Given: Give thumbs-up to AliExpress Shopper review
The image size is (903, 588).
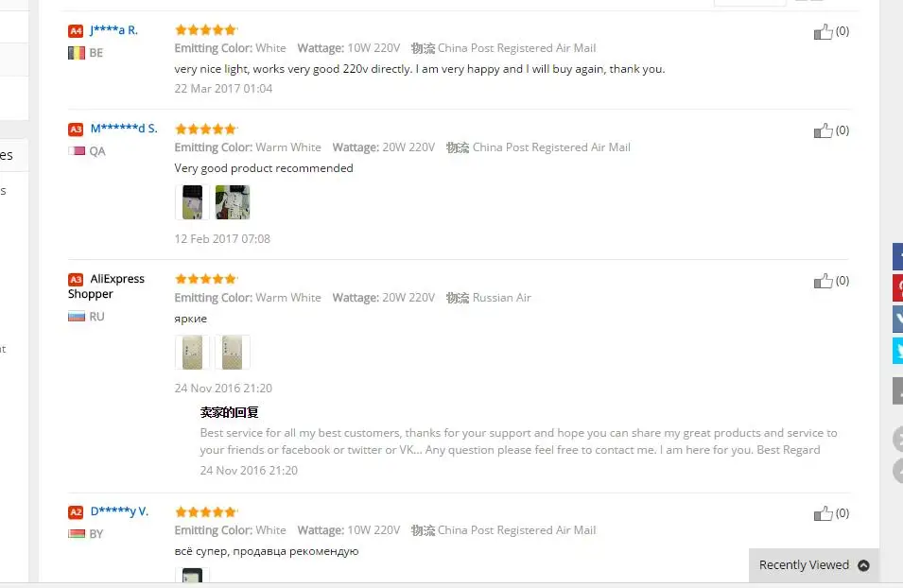Looking at the screenshot, I should [x=823, y=281].
